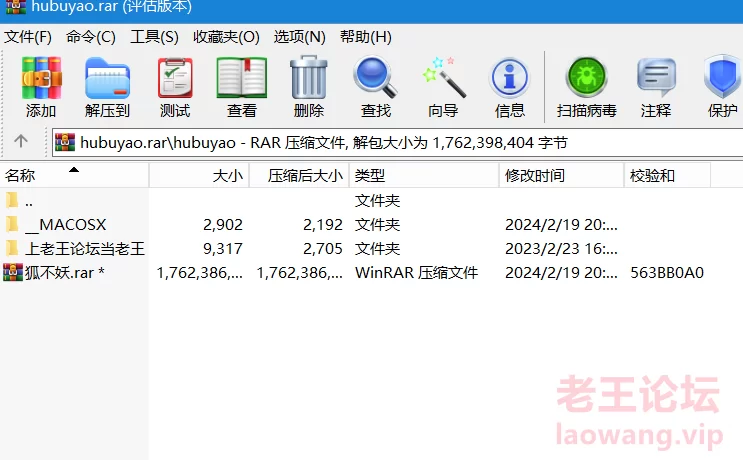
Task: Select the __MACOSX folder name
Action: [65, 225]
